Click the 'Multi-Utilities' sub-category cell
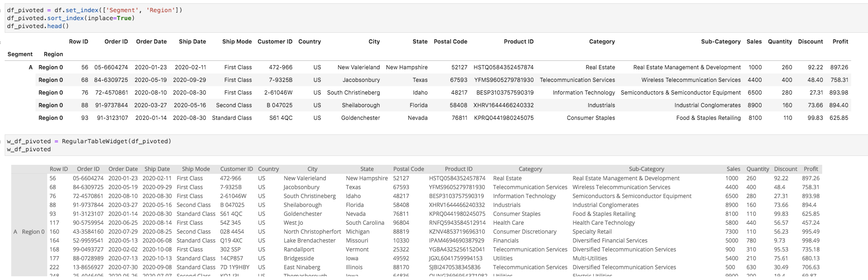The height and width of the screenshot is (280, 868). click(590, 258)
